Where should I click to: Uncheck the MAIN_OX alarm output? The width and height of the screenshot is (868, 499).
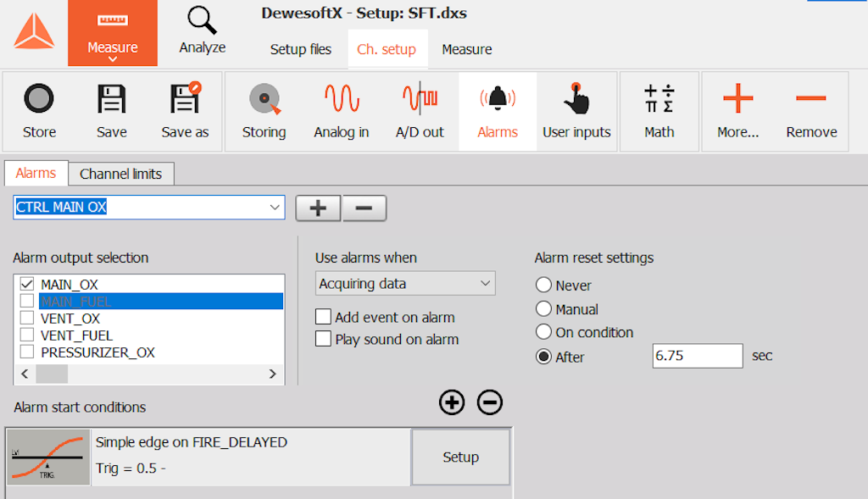(x=27, y=285)
